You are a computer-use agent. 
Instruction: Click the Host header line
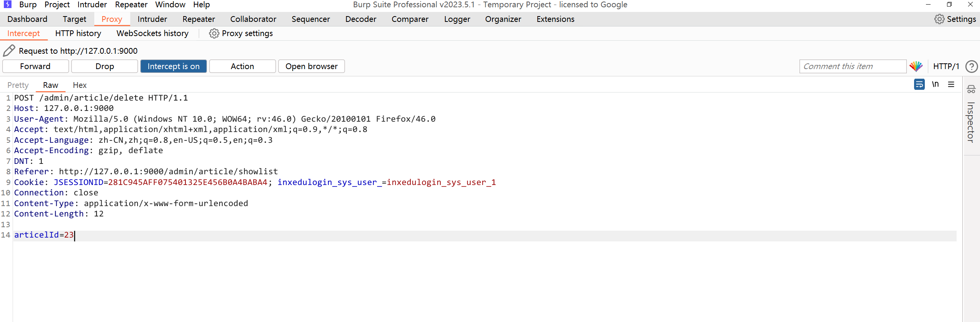point(64,109)
